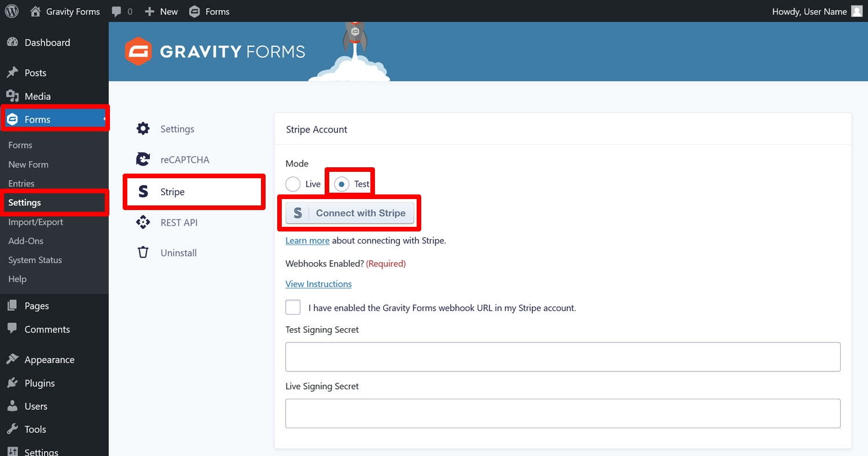The height and width of the screenshot is (456, 868).
Task: Open the View Instructions link
Action: [318, 284]
